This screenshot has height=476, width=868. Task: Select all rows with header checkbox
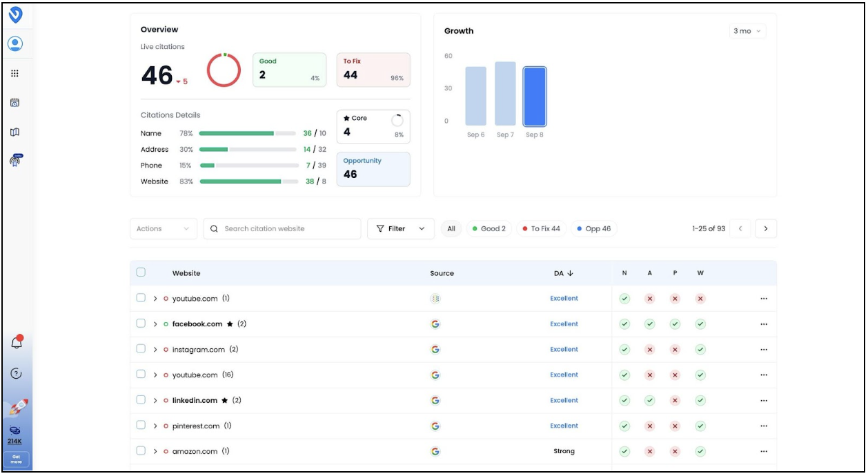point(141,272)
